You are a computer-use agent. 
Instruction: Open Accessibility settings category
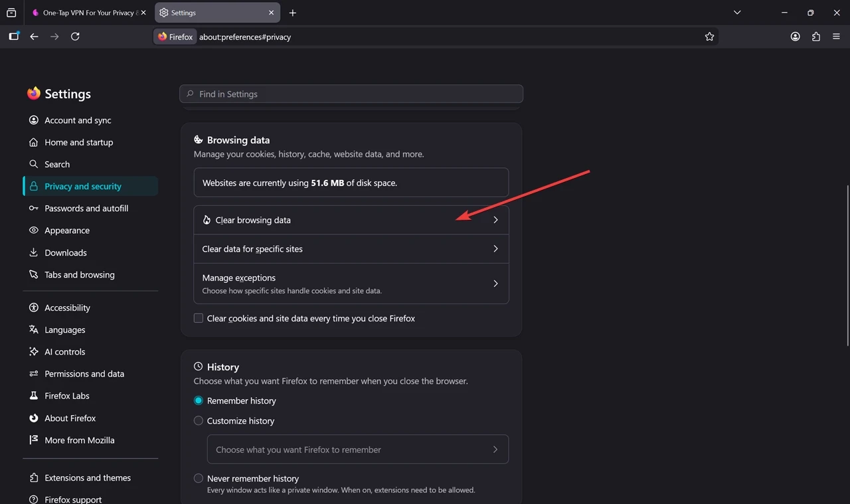pyautogui.click(x=90, y=307)
